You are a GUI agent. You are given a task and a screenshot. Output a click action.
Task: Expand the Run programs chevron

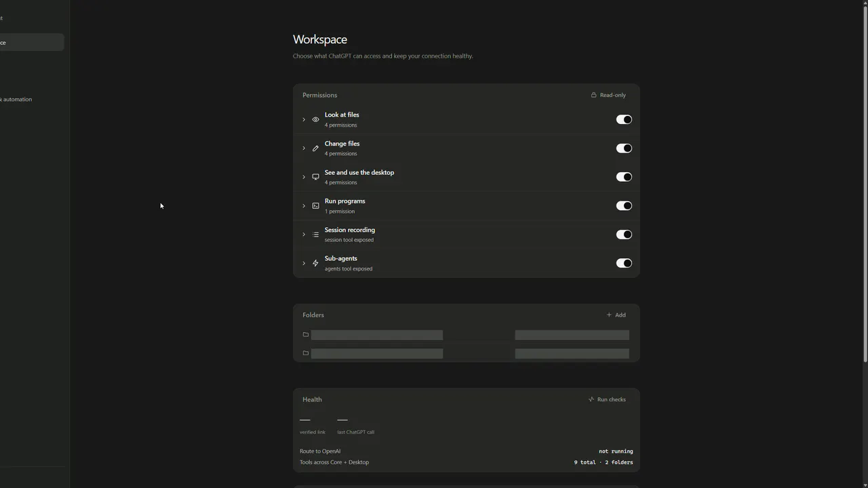point(304,206)
